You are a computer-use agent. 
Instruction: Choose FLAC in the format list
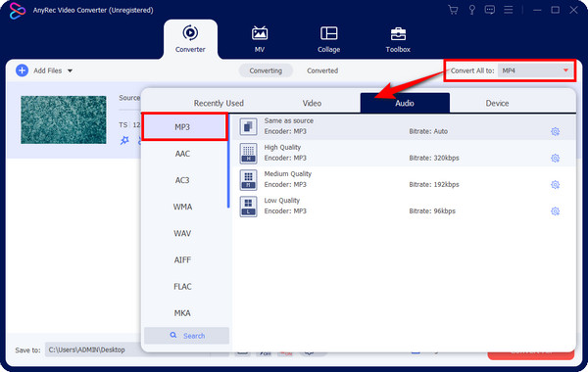point(182,287)
